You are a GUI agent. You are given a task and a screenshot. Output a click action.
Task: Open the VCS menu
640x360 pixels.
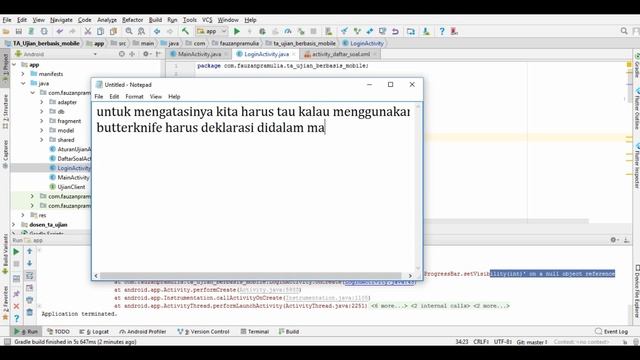[x=207, y=20]
